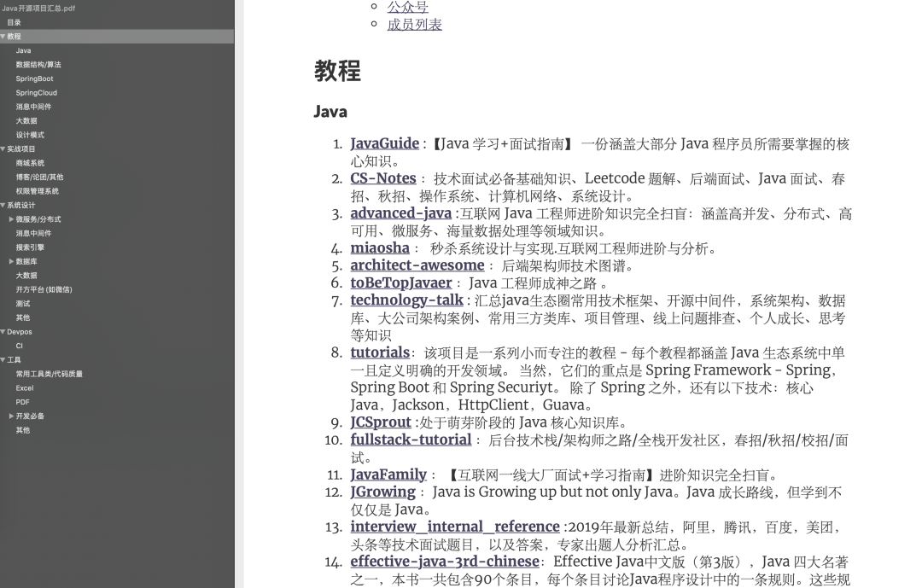Collapse the 系统设计 outline section
The image size is (922, 588).
(3, 205)
